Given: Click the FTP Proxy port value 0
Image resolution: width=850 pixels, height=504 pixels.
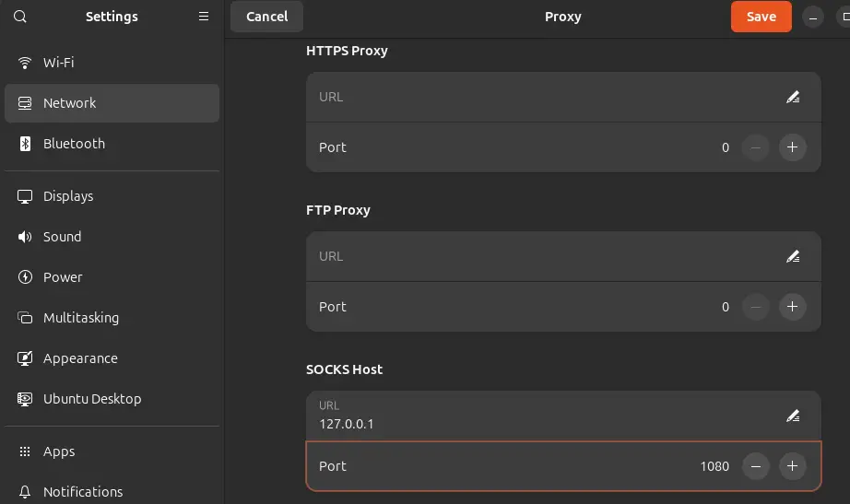Looking at the screenshot, I should pos(726,307).
